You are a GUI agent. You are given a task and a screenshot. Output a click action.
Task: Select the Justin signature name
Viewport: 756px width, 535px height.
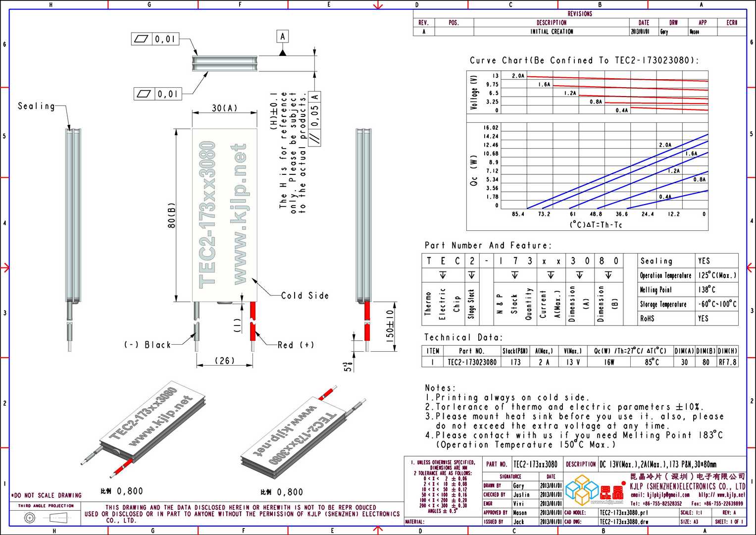(x=521, y=494)
